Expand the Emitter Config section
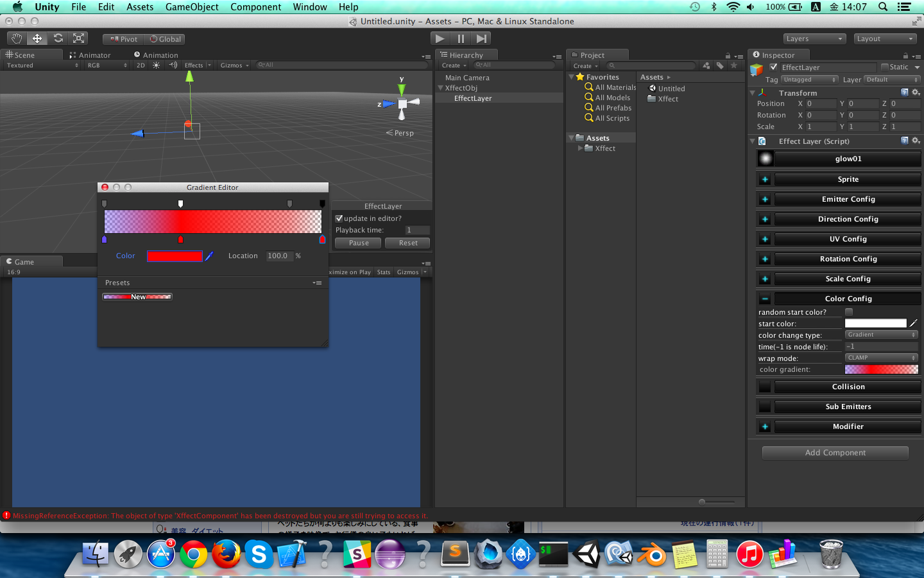This screenshot has height=578, width=924. pos(765,199)
